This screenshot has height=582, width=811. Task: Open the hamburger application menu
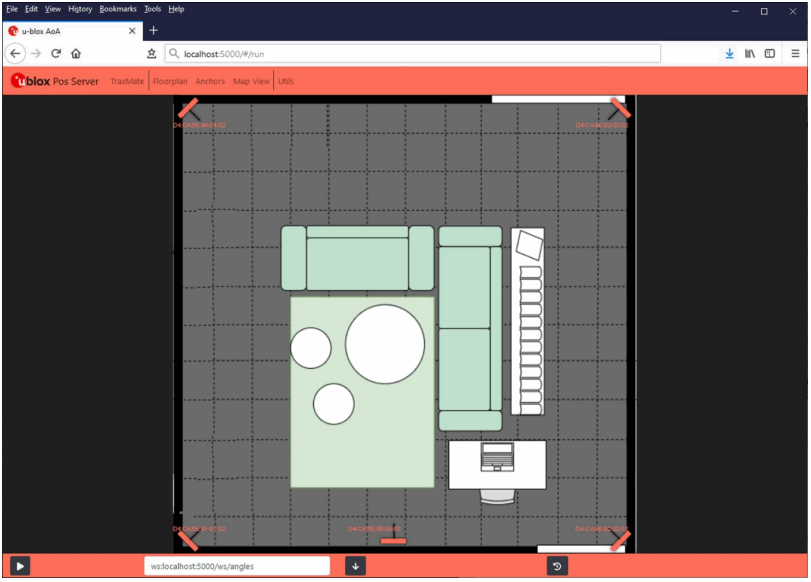[795, 53]
